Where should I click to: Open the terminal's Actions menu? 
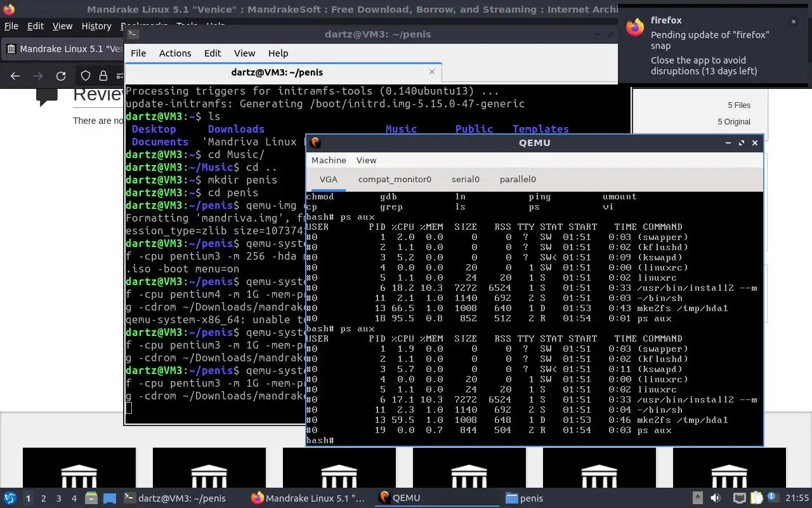coord(175,53)
